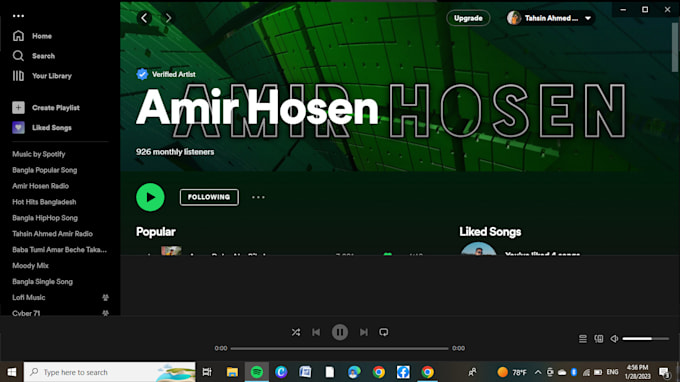Screen dimensions: 680x382
Task: Open Task View on taskbar
Action: point(207,372)
